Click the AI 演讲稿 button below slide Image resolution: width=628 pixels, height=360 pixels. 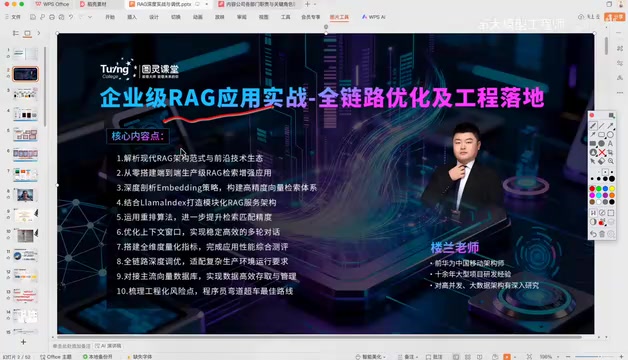click(x=108, y=346)
